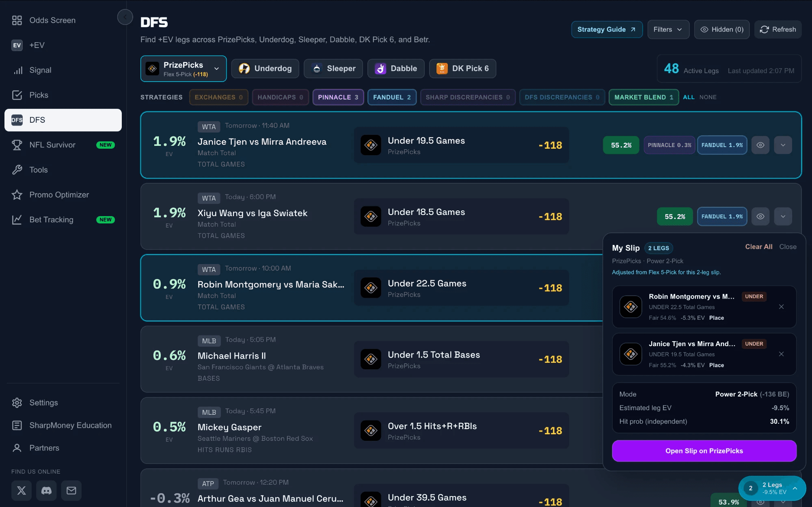Switch to the DK Pick 6 tab
The image size is (812, 507).
coord(462,69)
